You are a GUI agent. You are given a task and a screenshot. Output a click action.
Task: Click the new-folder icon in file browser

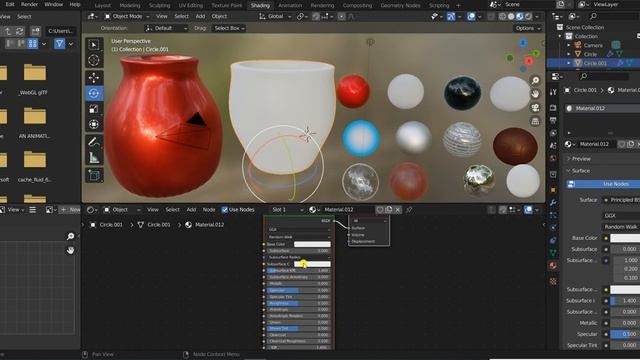point(36,31)
